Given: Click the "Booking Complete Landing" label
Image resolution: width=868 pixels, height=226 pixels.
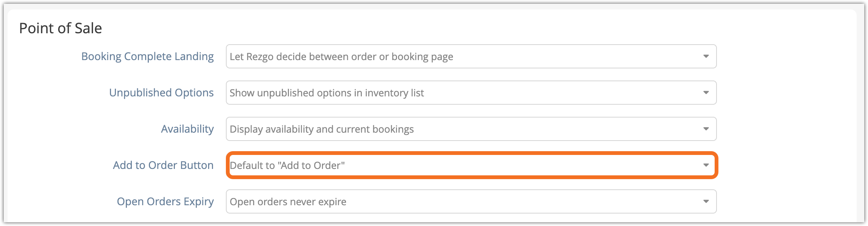Looking at the screenshot, I should pos(147,56).
